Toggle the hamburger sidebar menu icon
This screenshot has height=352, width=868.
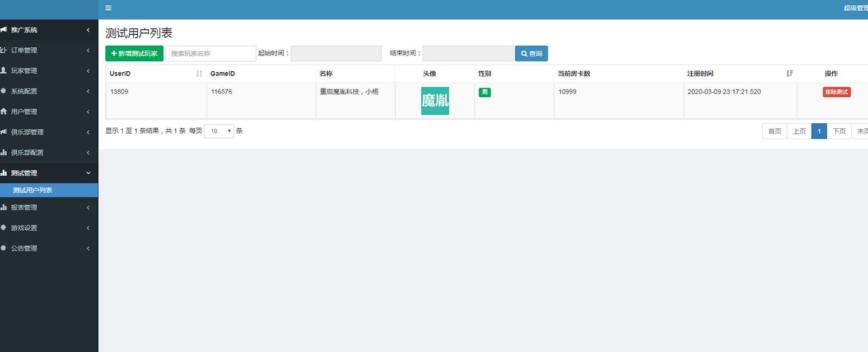(x=108, y=8)
